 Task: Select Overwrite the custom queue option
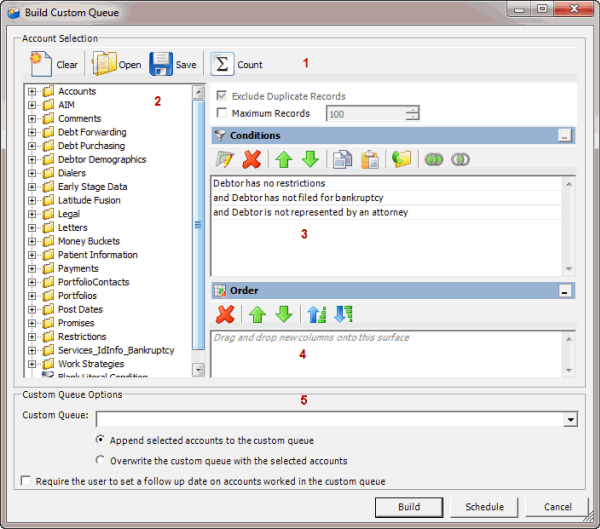pos(100,460)
